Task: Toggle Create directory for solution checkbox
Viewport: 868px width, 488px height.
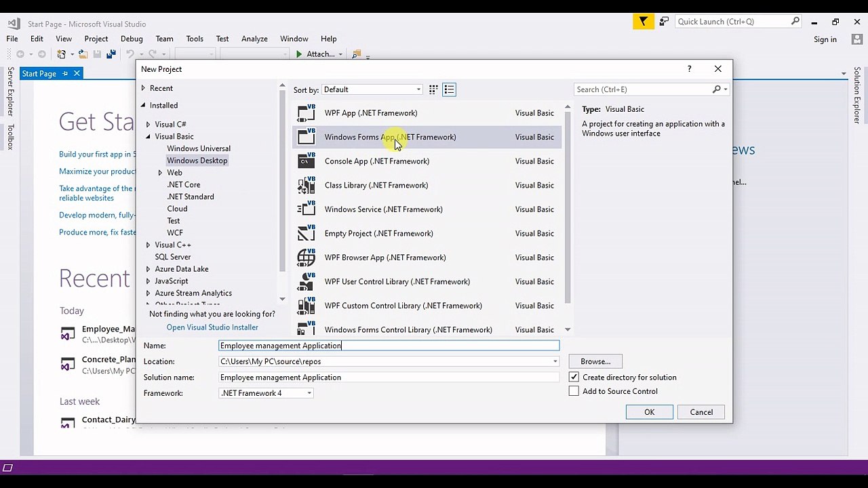Action: 574,377
